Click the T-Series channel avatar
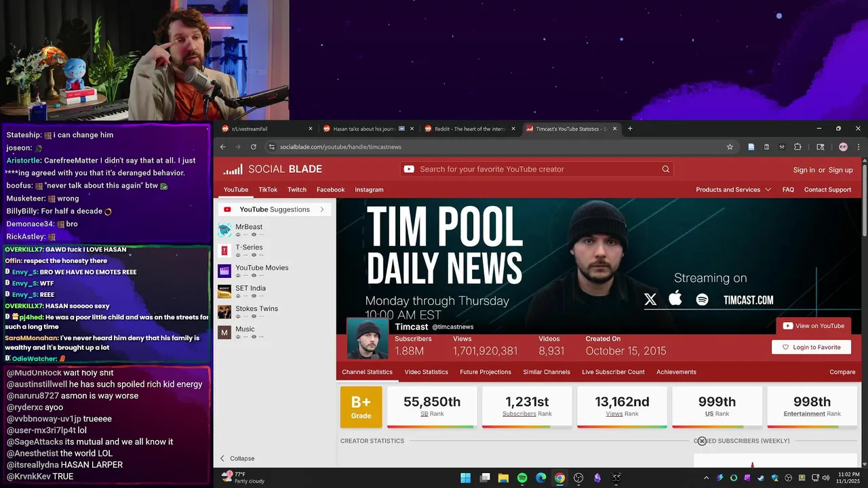868x488 pixels. click(x=224, y=251)
